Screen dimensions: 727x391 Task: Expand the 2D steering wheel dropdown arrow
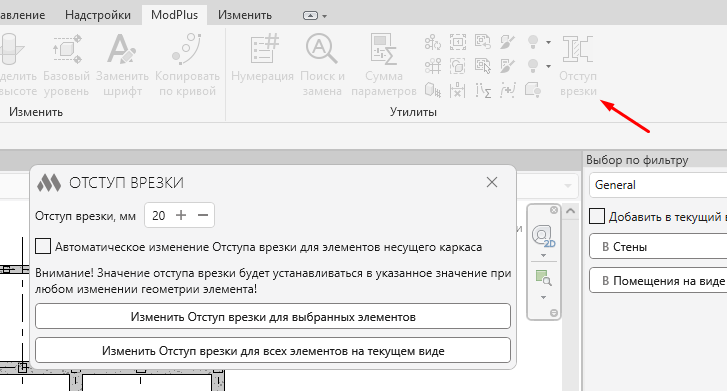tap(543, 256)
